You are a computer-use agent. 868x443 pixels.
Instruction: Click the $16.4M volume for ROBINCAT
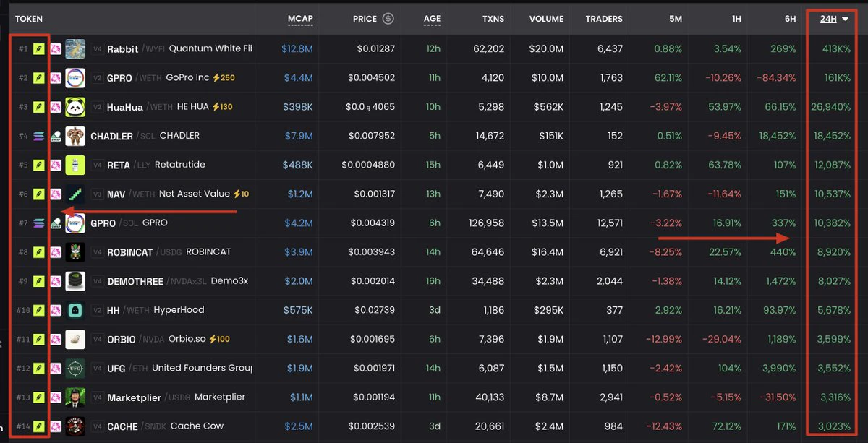pyautogui.click(x=548, y=252)
